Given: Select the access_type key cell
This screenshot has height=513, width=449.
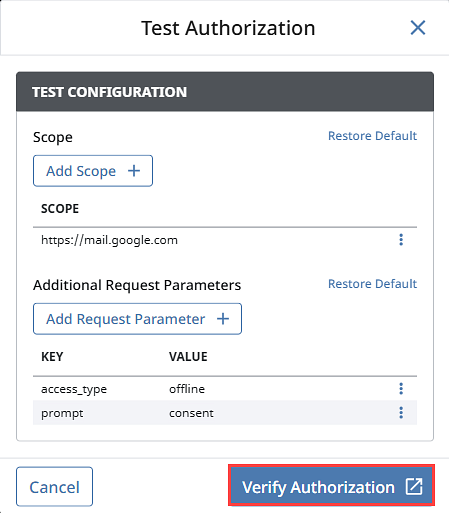Looking at the screenshot, I should click(74, 389).
